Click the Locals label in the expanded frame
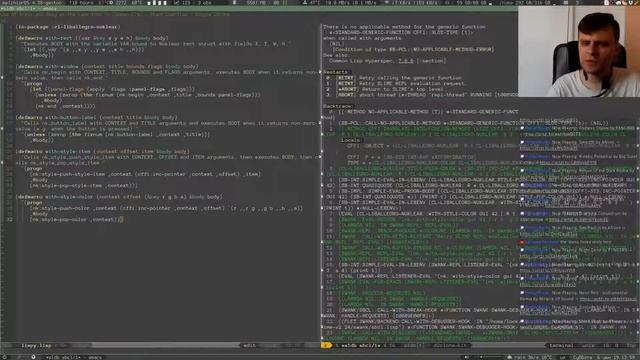 351,140
